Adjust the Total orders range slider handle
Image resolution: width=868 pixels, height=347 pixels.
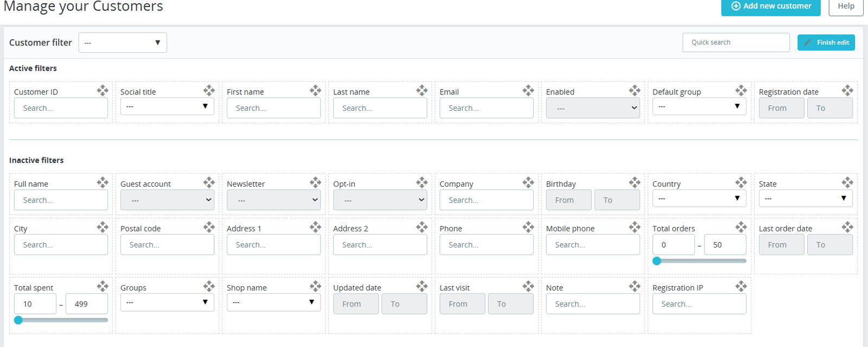[657, 261]
